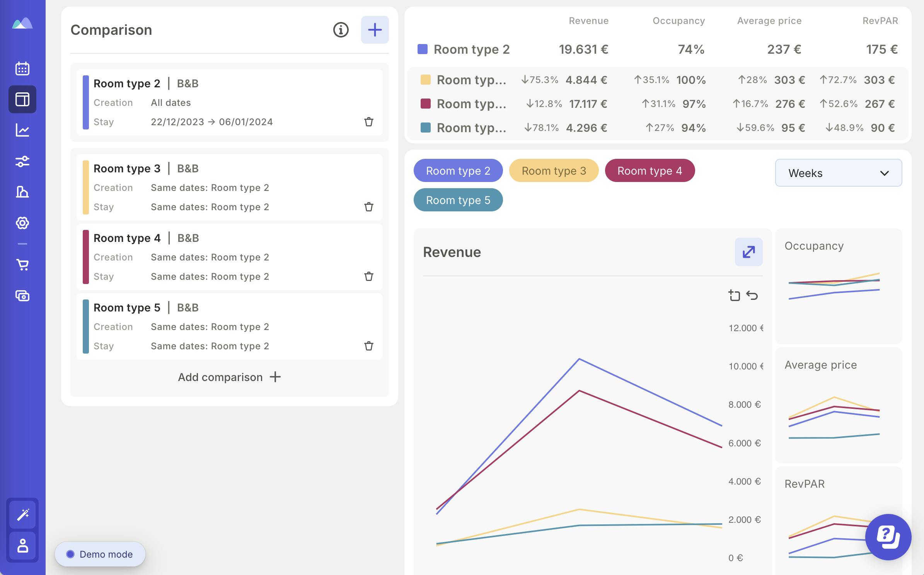Select the Weeks dropdown filter
Viewport: 924px width, 575px height.
point(838,173)
